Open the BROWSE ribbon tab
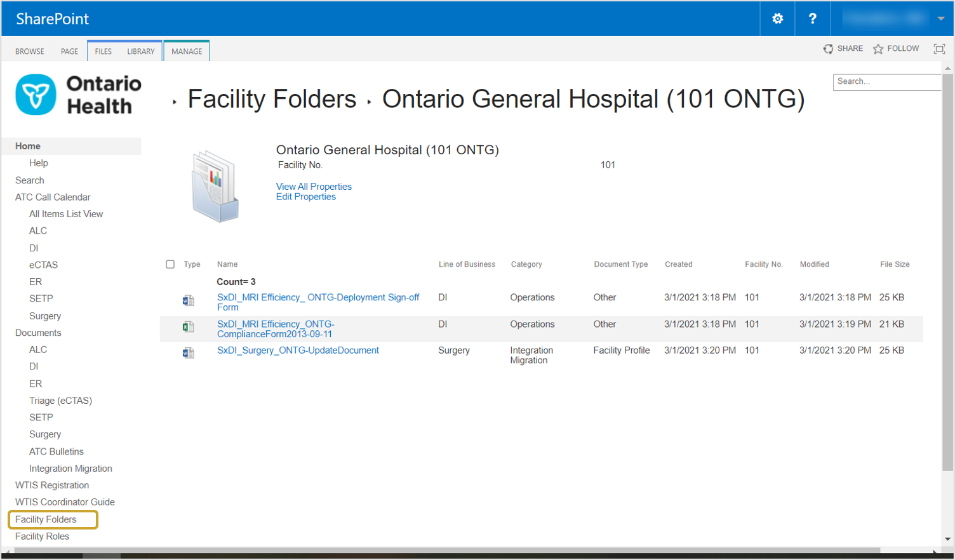Screen dimensions: 955x560 coord(30,51)
